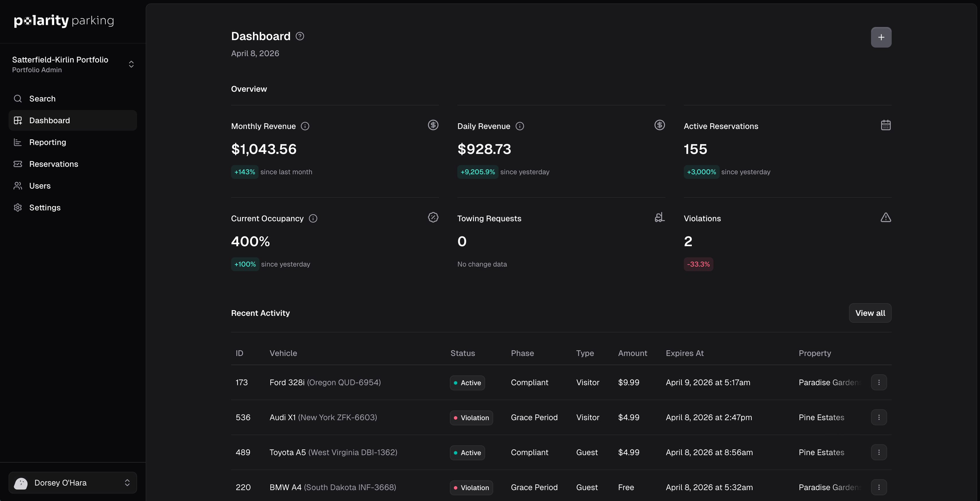Click Paradise Gardens property in row 173
The image size is (980, 501).
coord(830,382)
